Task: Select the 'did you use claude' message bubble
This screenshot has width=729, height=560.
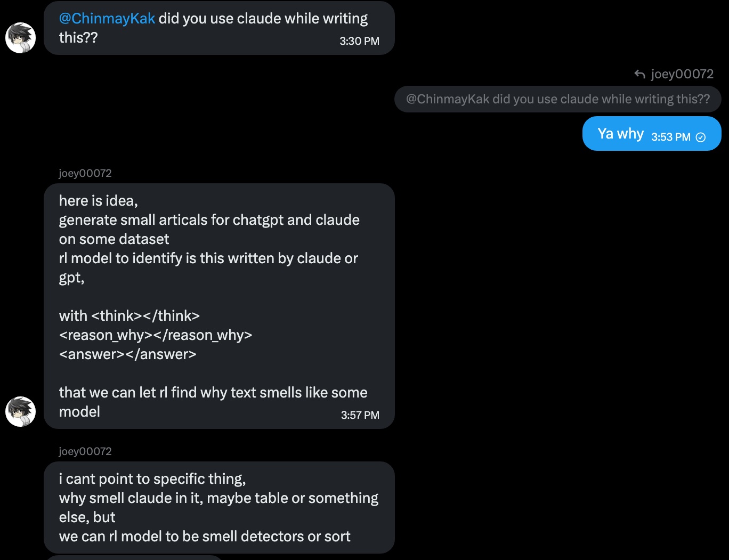Action: click(x=219, y=28)
